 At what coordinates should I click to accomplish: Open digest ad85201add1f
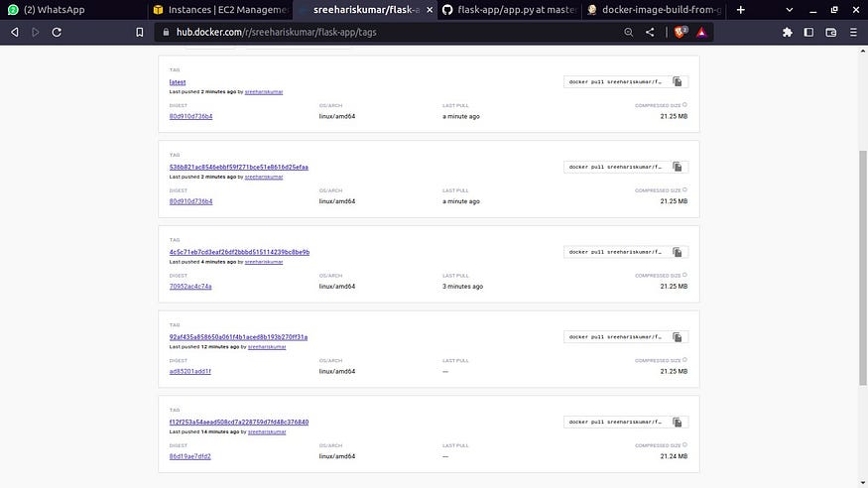pyautogui.click(x=189, y=371)
